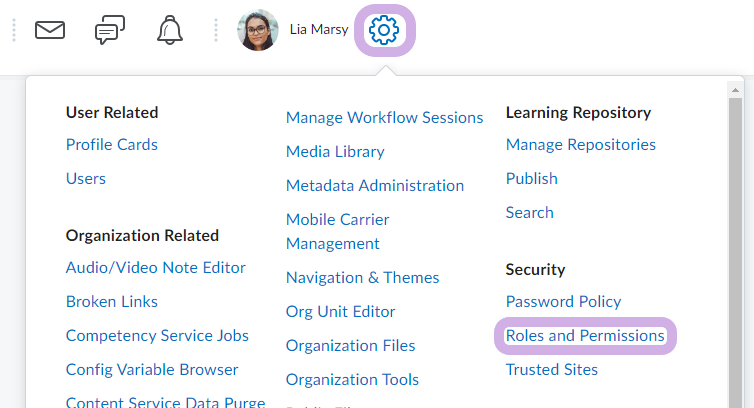The width and height of the screenshot is (754, 408).
Task: Open Navigation & Themes settings
Action: tap(362, 278)
